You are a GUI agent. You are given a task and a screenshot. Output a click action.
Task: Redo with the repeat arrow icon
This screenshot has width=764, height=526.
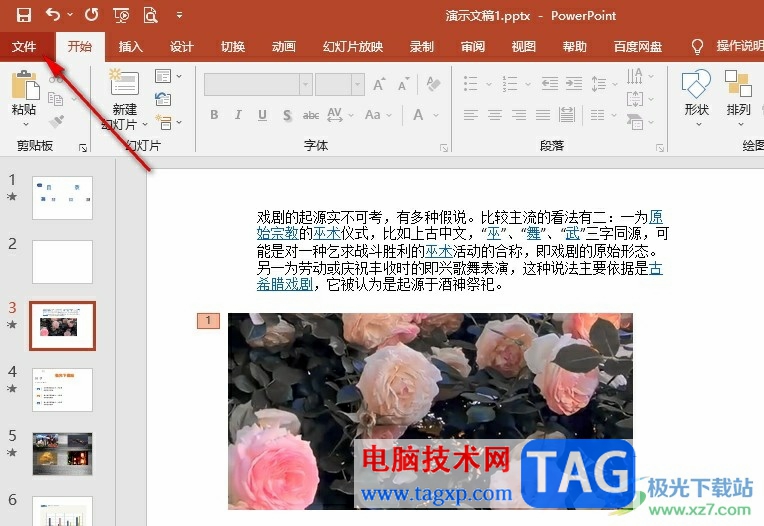92,15
